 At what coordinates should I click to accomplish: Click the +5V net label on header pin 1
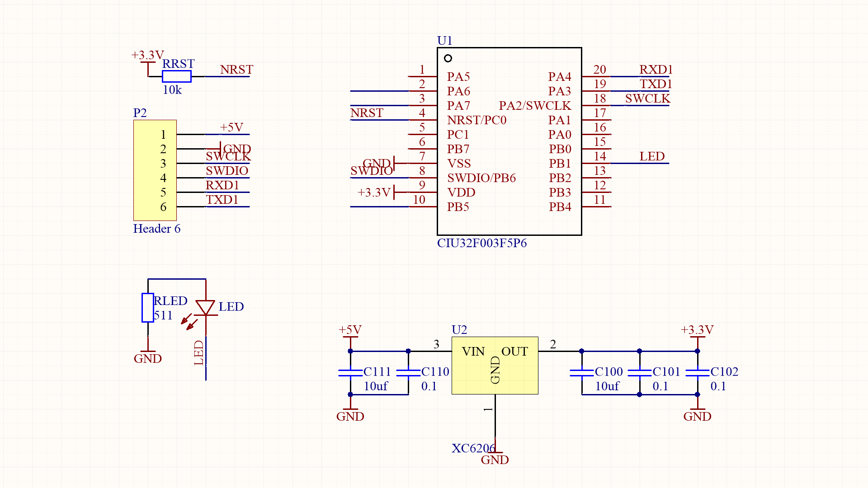point(231,127)
